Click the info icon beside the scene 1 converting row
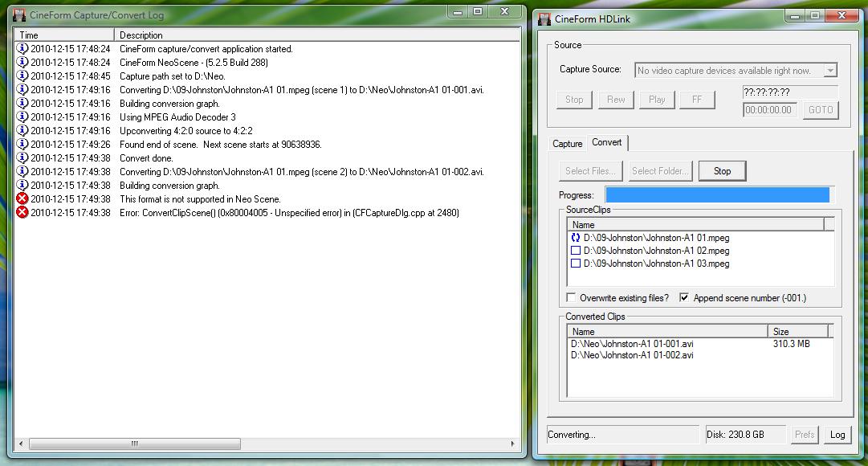The width and height of the screenshot is (868, 466). point(22,90)
